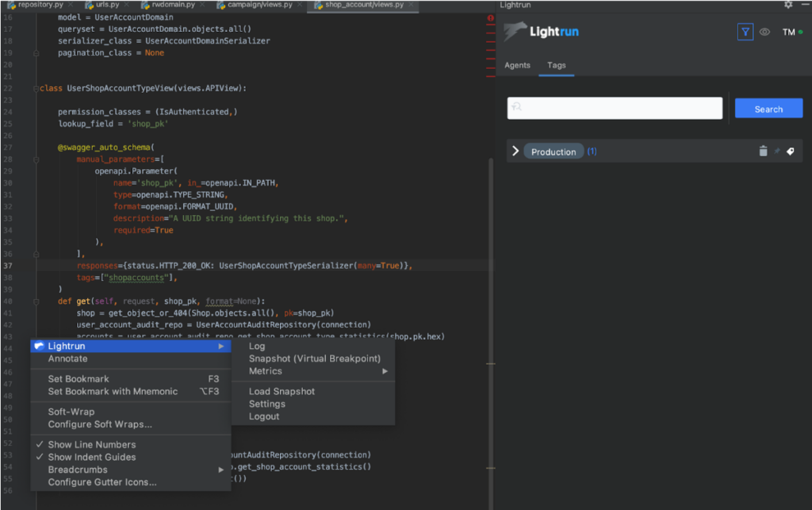Disable Soft-Wrap in the context menu
Screen dimensions: 812x510
(x=69, y=412)
